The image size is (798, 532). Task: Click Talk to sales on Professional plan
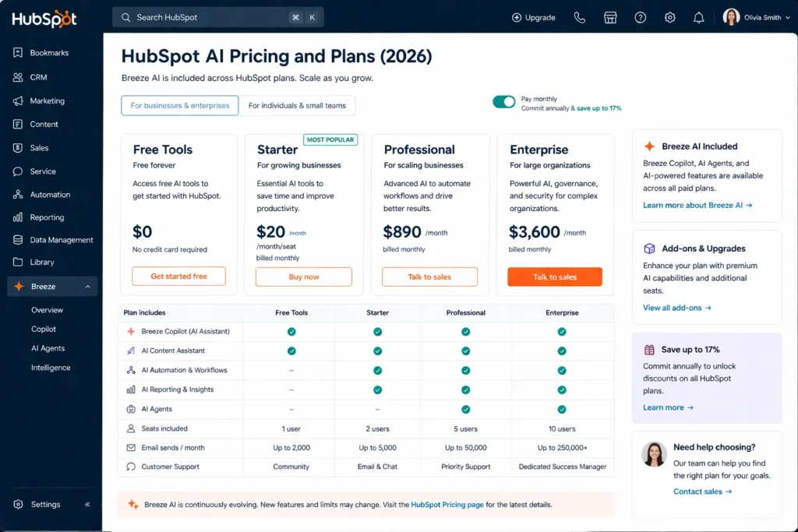click(429, 277)
